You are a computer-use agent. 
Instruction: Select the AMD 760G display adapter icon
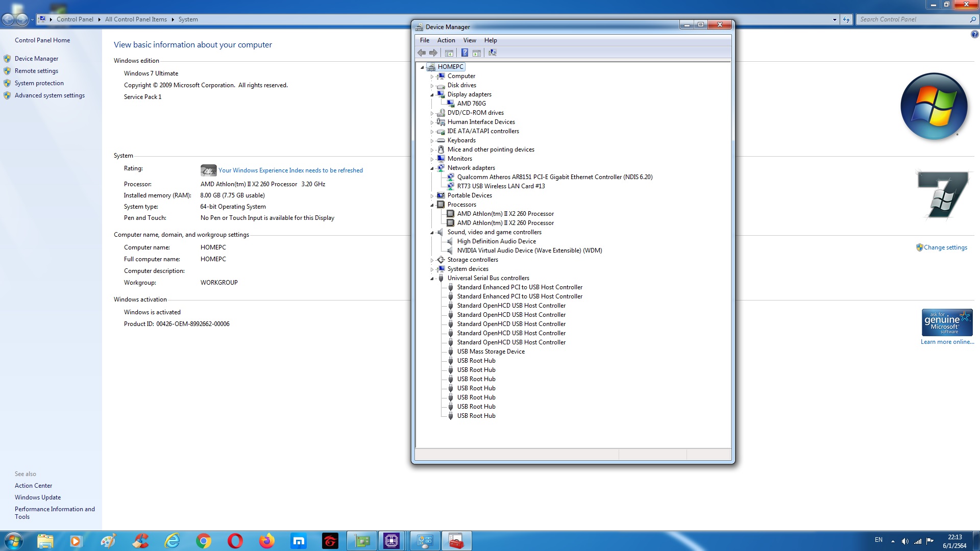tap(451, 104)
